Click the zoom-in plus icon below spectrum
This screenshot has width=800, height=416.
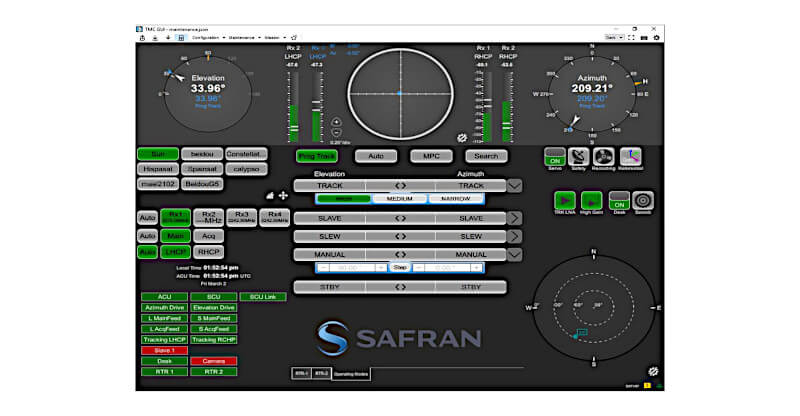(x=336, y=121)
